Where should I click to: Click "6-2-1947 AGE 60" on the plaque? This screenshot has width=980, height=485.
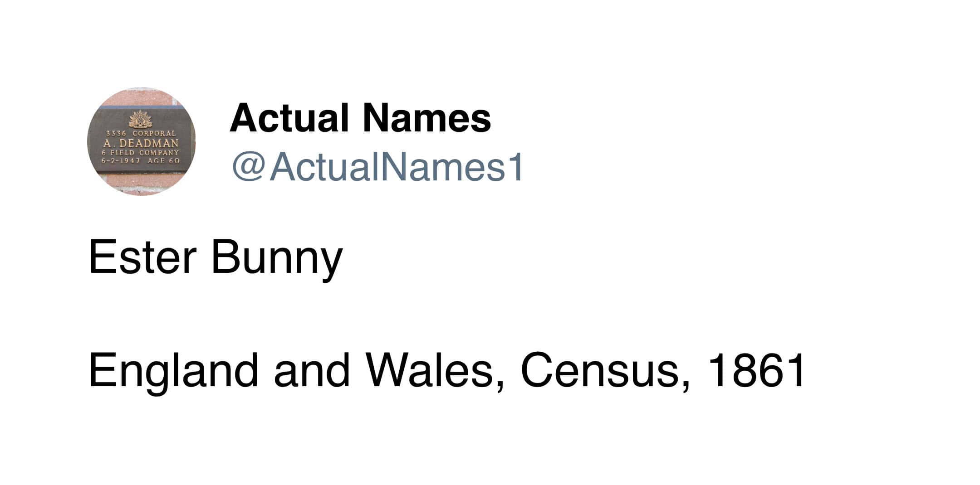click(141, 160)
